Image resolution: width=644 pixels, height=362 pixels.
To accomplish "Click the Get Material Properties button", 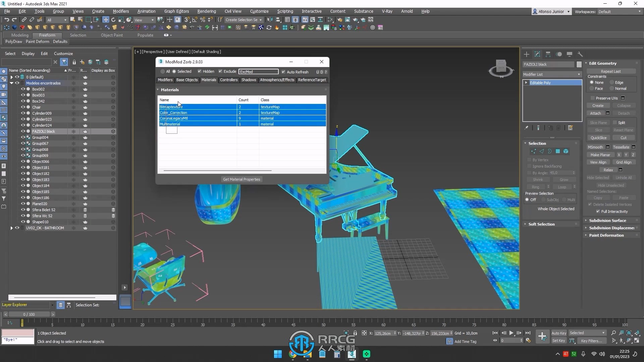I will 241,179.
